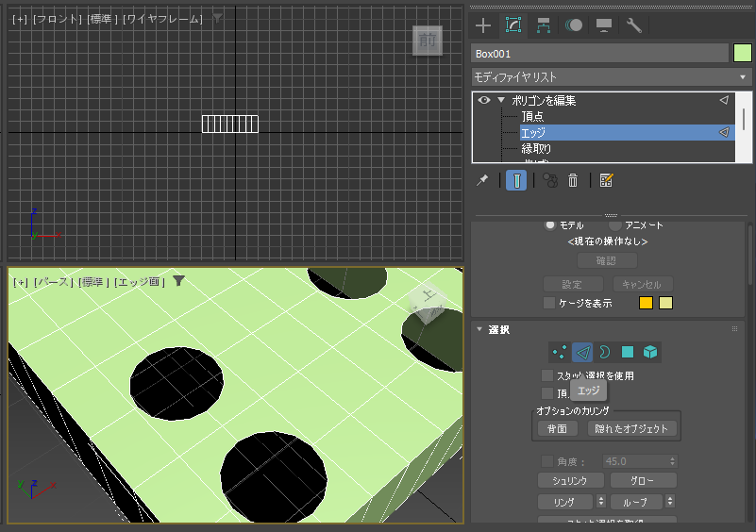
Task: Click the ループ spinner arrows
Action: [x=670, y=502]
